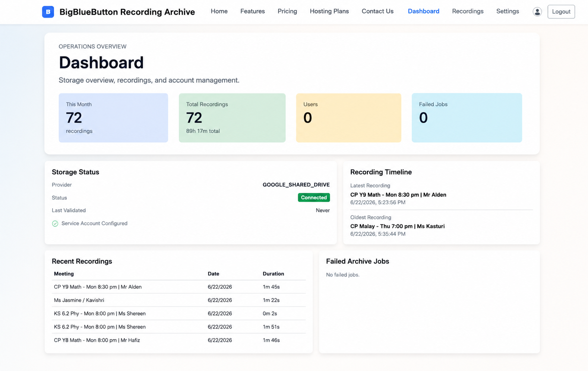Click duration '0m 2s' cell
Viewport: 588px width, 371px height.
click(x=270, y=314)
